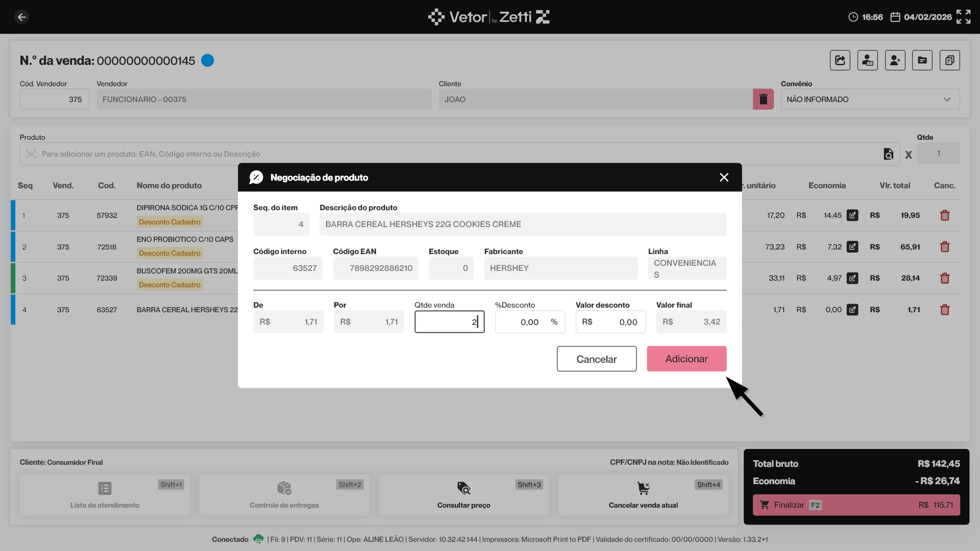Screen dimensions: 980x551
Task: Edit discount on BUSCOFEM row
Action: click(x=852, y=278)
